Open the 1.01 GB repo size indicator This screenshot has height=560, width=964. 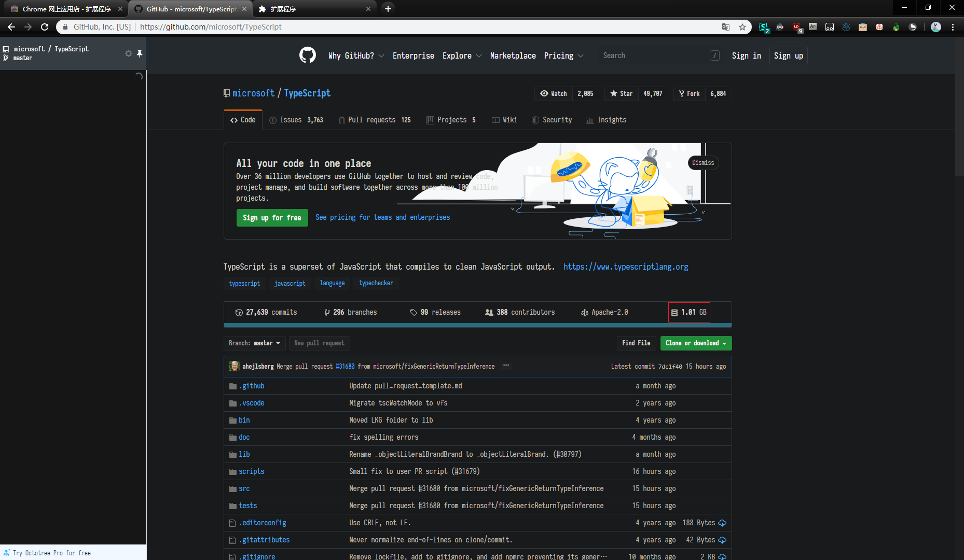(x=689, y=312)
